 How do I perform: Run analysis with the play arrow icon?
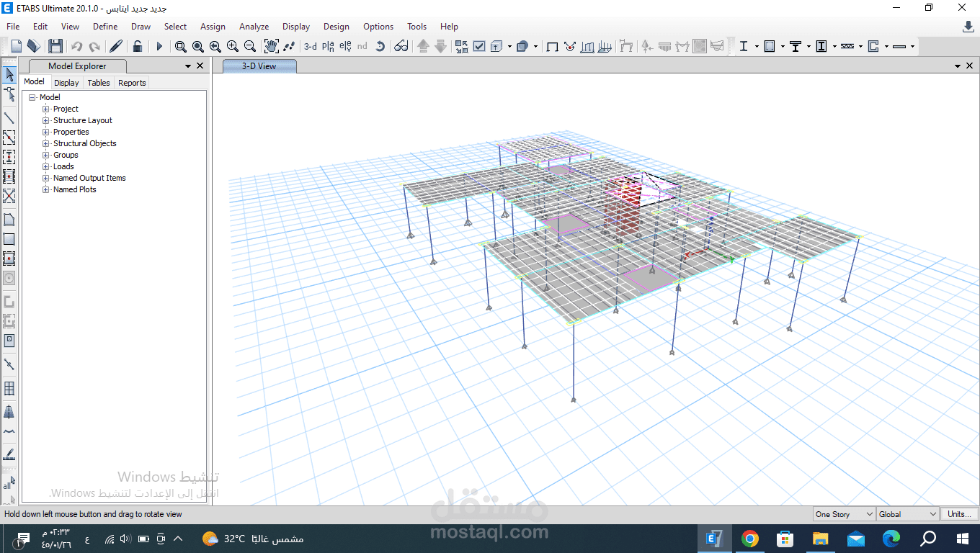tap(159, 46)
